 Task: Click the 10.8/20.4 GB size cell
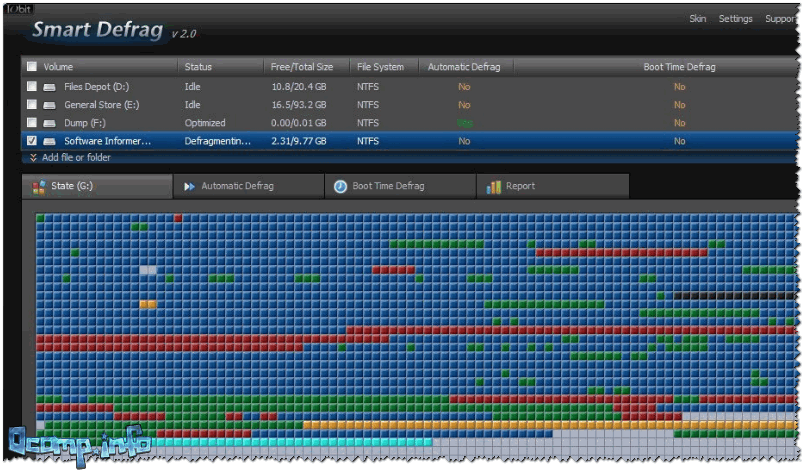299,87
